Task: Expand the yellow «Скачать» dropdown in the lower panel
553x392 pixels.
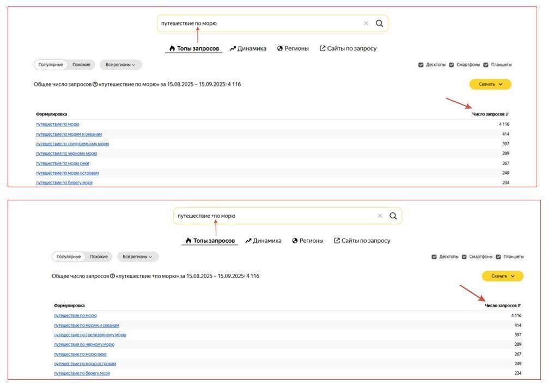Action: click(x=502, y=276)
